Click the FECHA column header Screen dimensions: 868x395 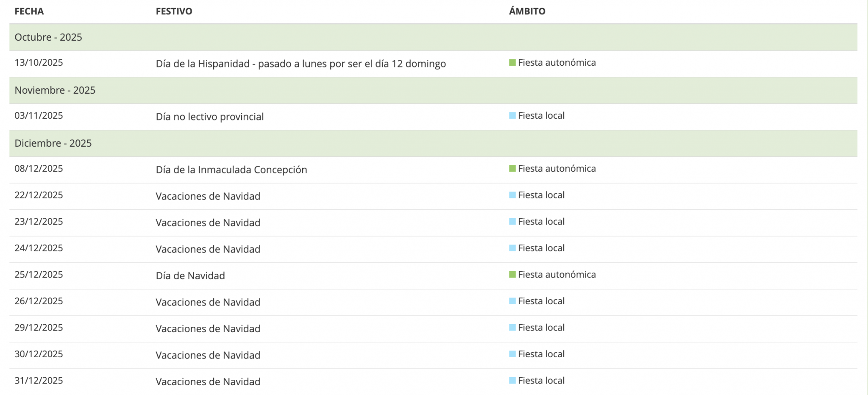coord(29,11)
